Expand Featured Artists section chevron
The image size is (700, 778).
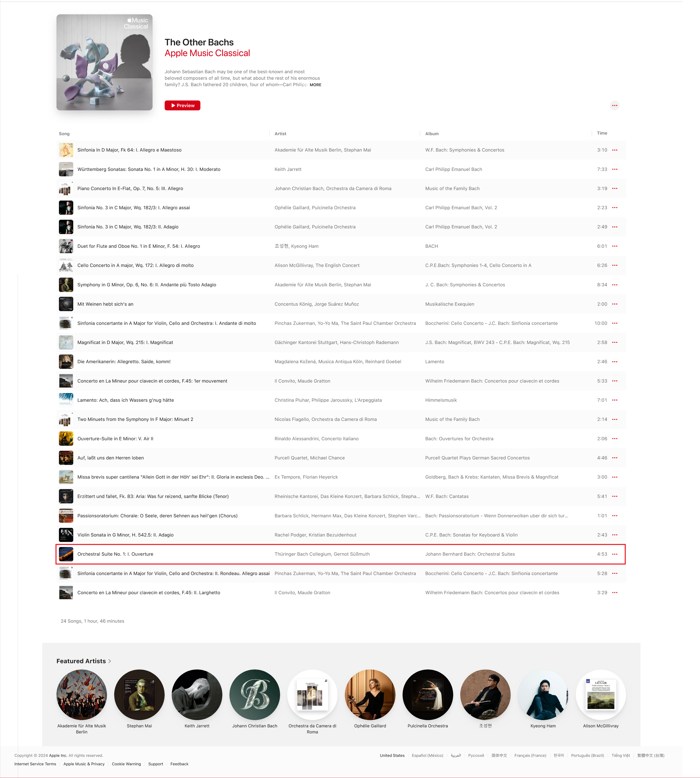pyautogui.click(x=110, y=661)
